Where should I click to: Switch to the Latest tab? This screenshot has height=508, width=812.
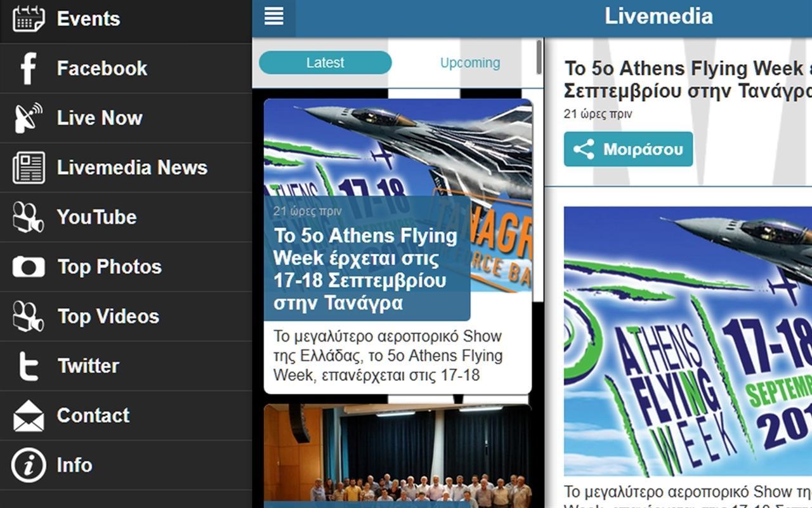[325, 62]
